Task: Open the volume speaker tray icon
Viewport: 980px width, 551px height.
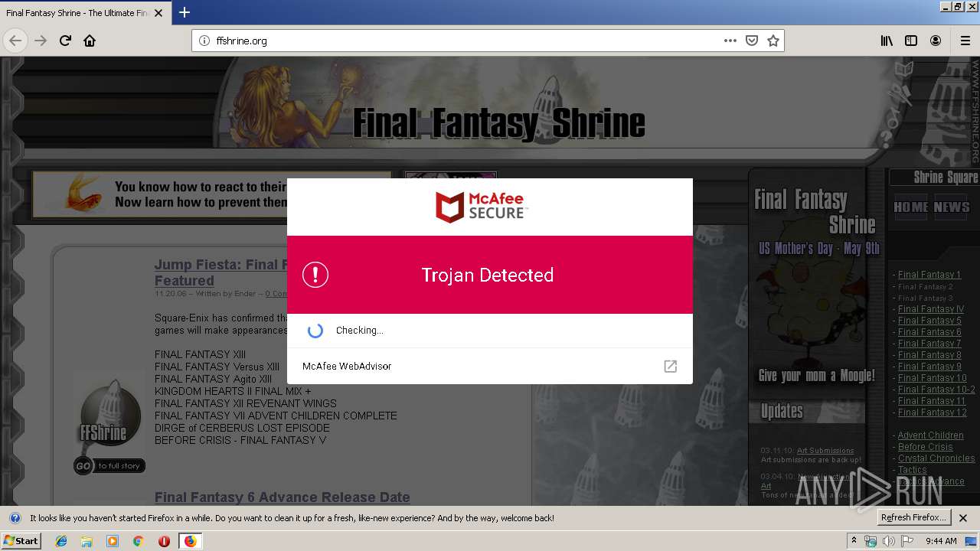Action: [x=888, y=541]
